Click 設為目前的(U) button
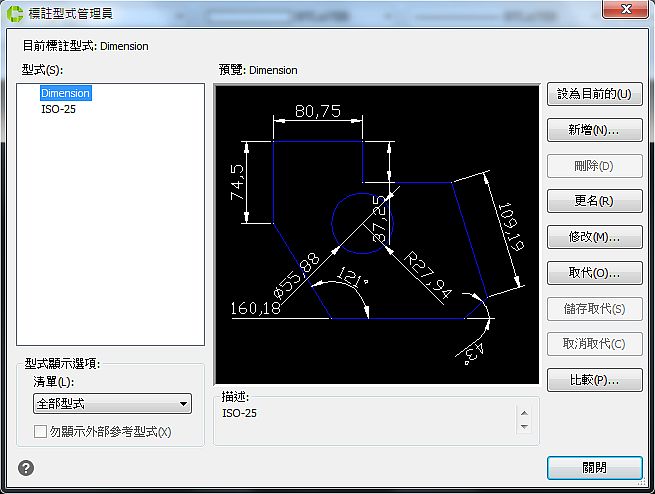This screenshot has width=655, height=494. pos(594,94)
